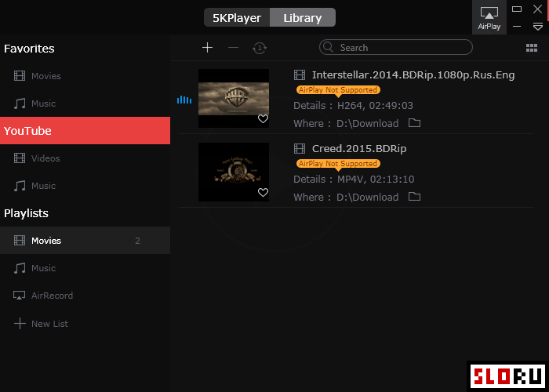Select the YouTube section

click(85, 131)
